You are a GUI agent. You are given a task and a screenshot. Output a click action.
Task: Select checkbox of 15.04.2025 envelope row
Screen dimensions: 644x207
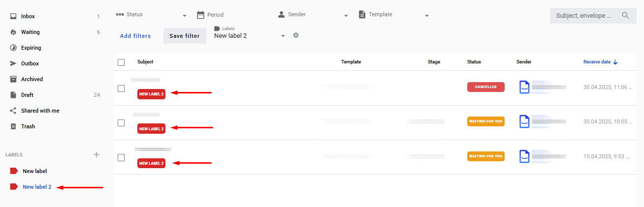[121, 157]
